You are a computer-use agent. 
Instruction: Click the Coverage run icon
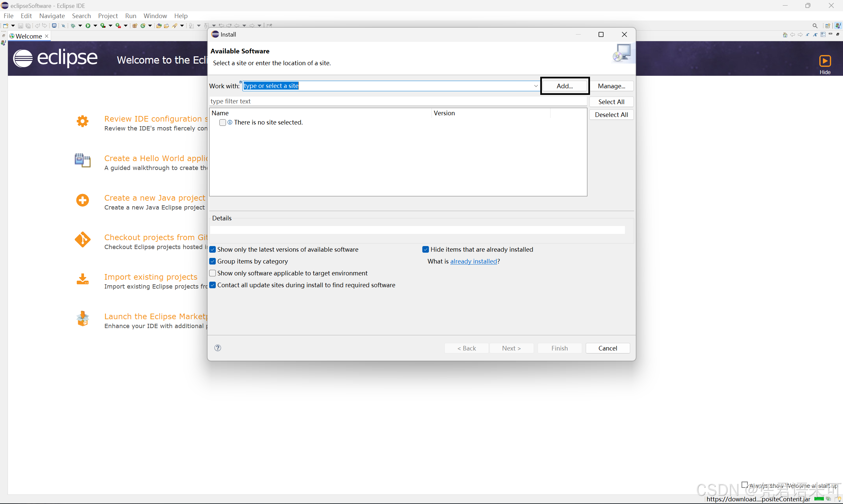pyautogui.click(x=103, y=25)
